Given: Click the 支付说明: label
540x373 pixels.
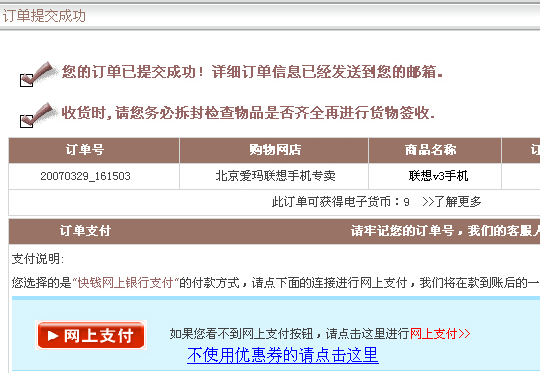Looking at the screenshot, I should (38, 259).
